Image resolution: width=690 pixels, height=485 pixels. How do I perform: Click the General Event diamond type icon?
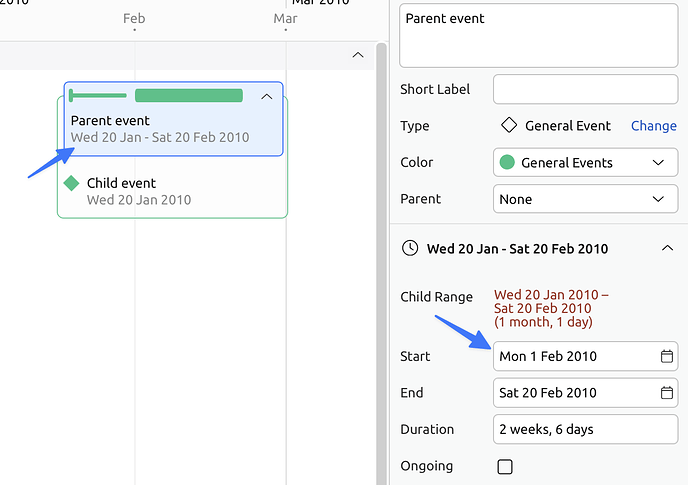509,126
